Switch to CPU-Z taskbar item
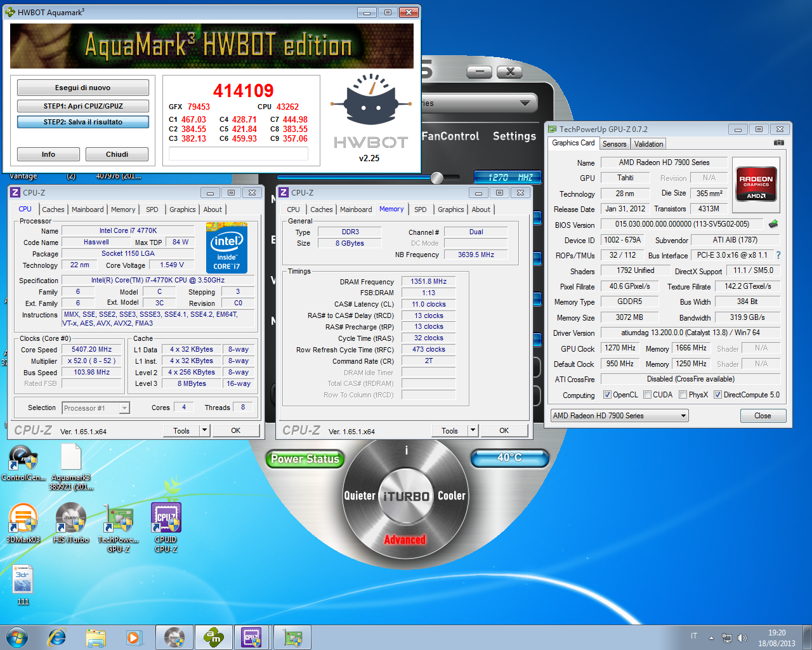 coord(252,637)
